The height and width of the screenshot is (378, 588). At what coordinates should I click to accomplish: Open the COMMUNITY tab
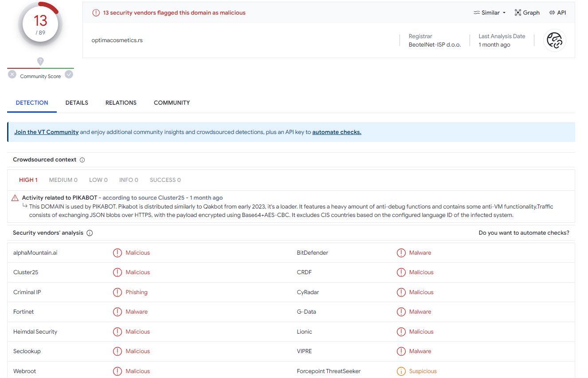point(172,103)
